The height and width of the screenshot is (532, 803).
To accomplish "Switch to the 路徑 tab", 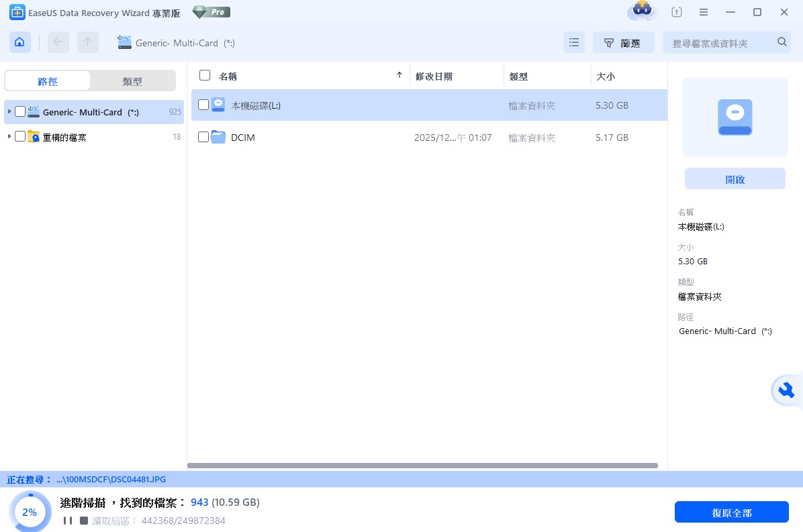I will [48, 81].
